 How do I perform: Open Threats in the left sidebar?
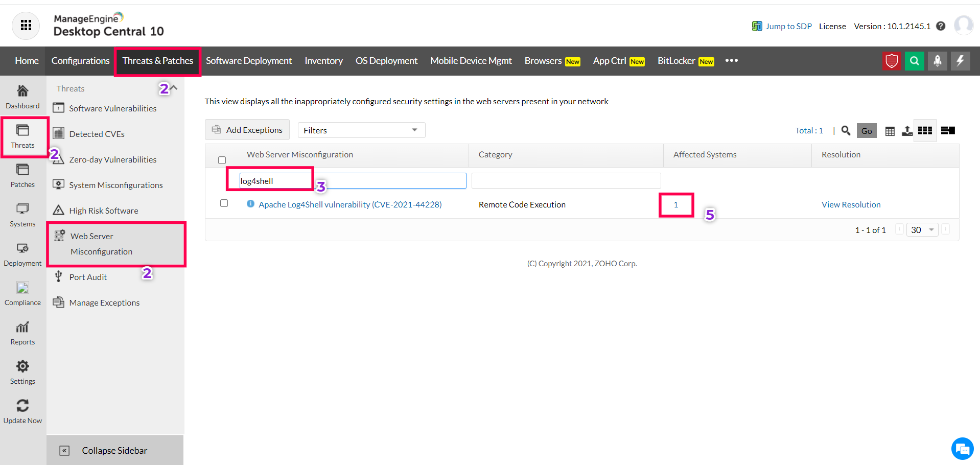tap(22, 136)
